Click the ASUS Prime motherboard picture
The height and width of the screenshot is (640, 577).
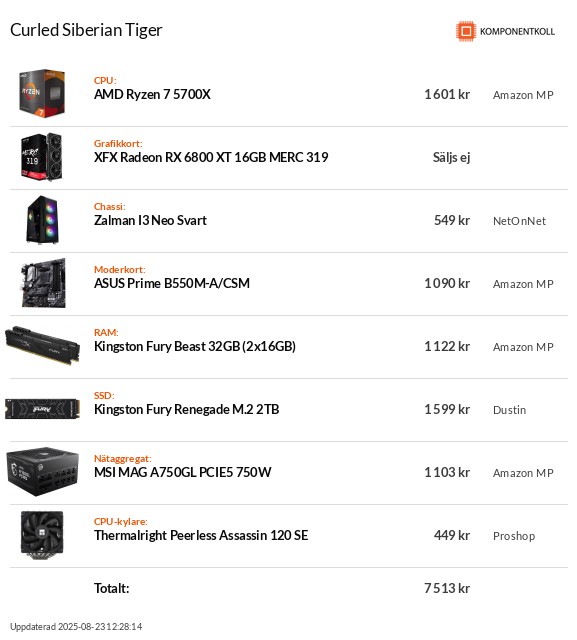tap(43, 283)
